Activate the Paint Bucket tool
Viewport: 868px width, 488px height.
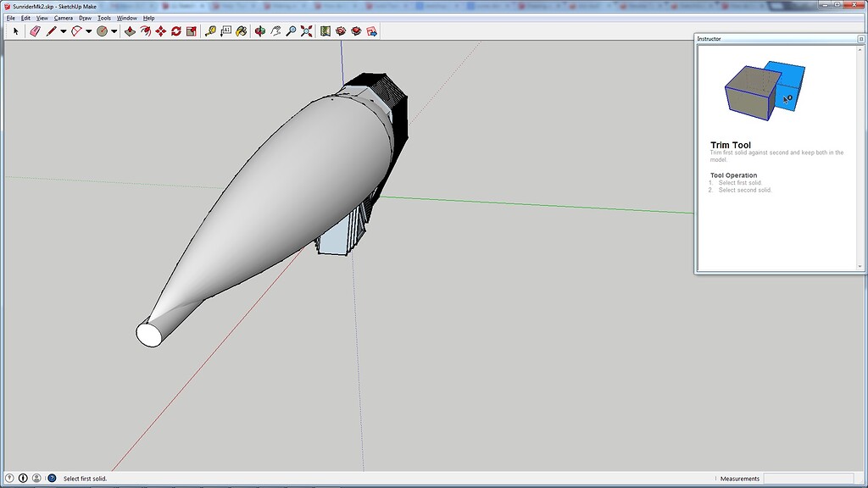(x=241, y=31)
